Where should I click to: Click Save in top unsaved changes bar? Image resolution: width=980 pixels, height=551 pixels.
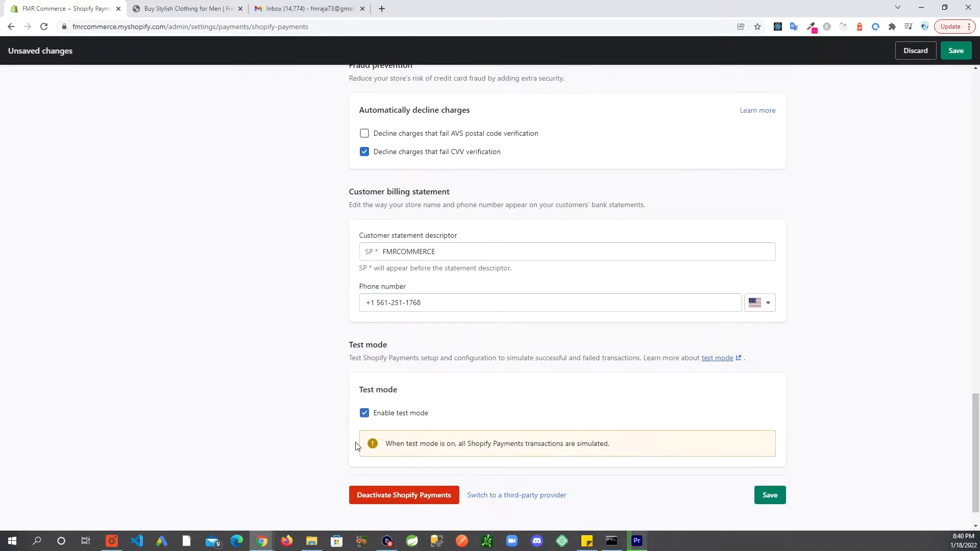pyautogui.click(x=956, y=51)
